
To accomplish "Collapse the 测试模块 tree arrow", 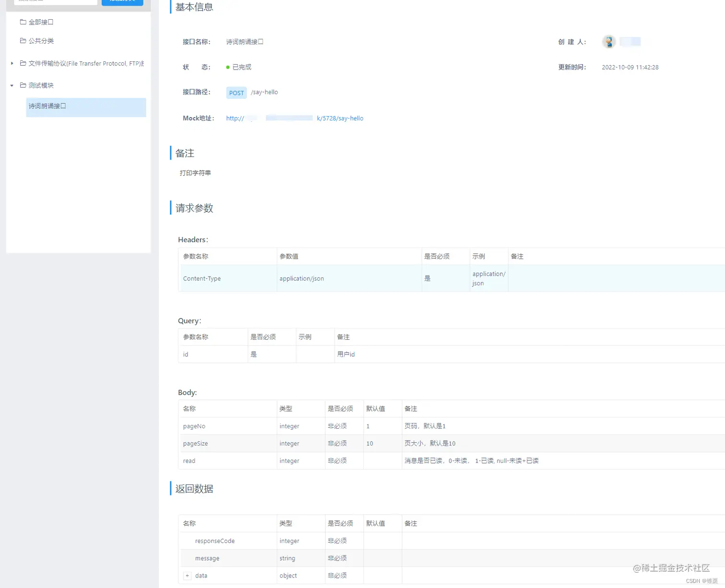I will pos(12,85).
